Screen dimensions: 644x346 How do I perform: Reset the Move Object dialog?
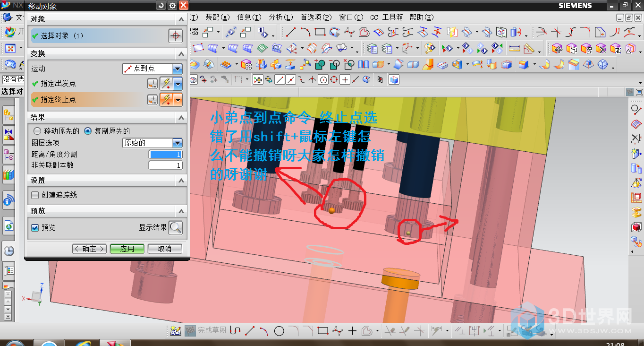(x=161, y=6)
